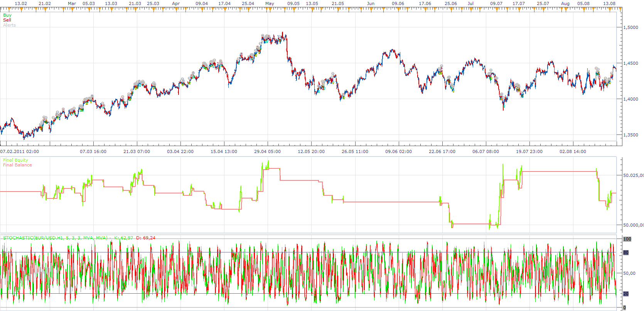Click the green Buy legend label
The height and width of the screenshot is (311, 644).
pos(7,15)
